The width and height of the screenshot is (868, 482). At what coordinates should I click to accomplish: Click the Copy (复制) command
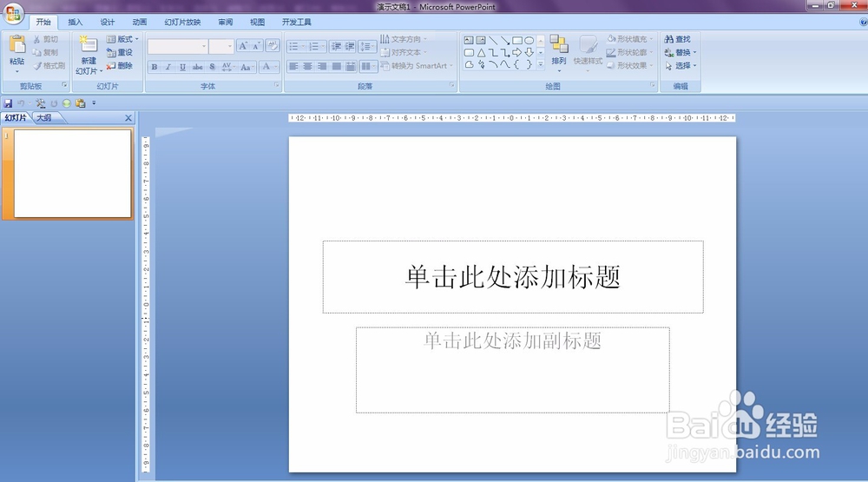tap(45, 53)
